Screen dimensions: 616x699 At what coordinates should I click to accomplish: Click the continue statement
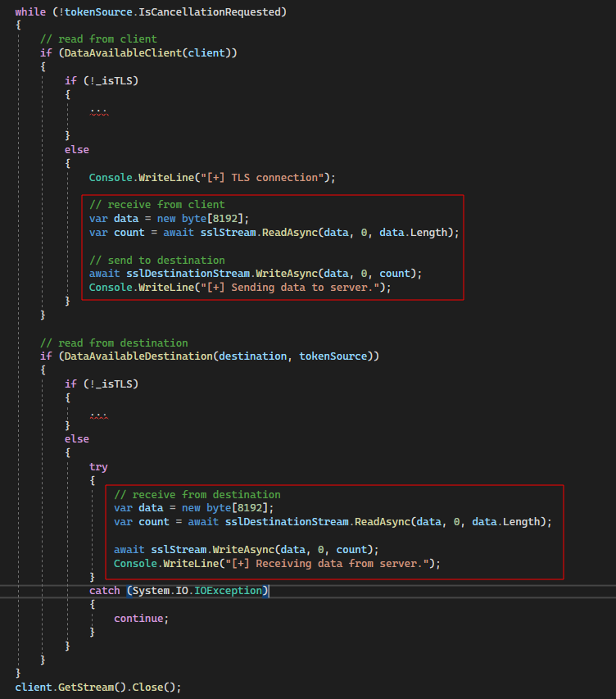pyautogui.click(x=141, y=619)
